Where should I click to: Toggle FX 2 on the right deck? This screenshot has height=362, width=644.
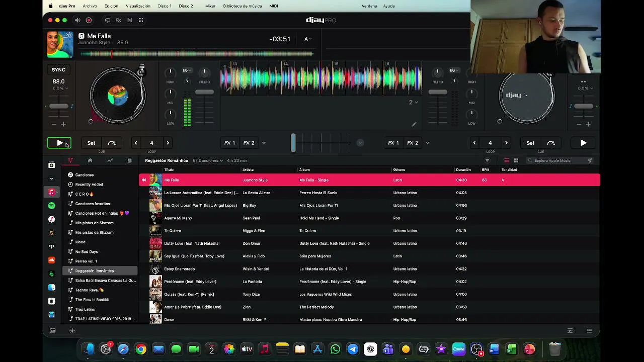413,143
